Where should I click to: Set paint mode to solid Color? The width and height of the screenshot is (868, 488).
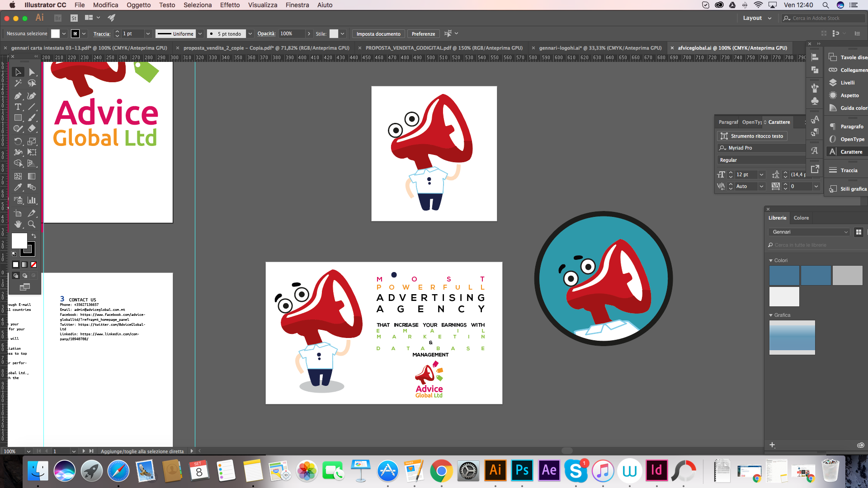[x=16, y=265]
